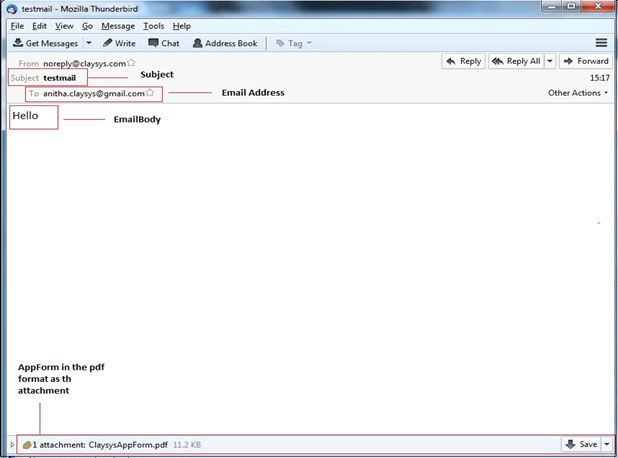Click the Get Messages button
This screenshot has height=458, width=618.
click(x=45, y=43)
